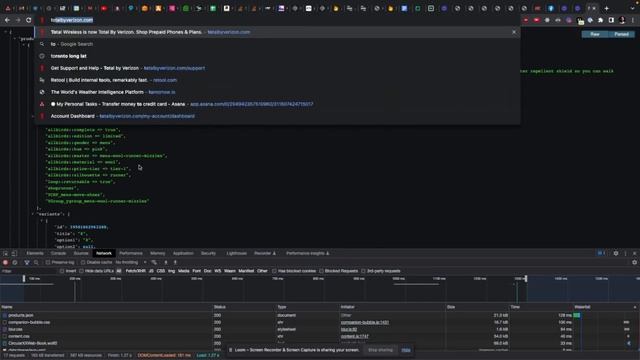The image size is (640, 360).
Task: Open the user profile avatar
Action: (x=622, y=20)
